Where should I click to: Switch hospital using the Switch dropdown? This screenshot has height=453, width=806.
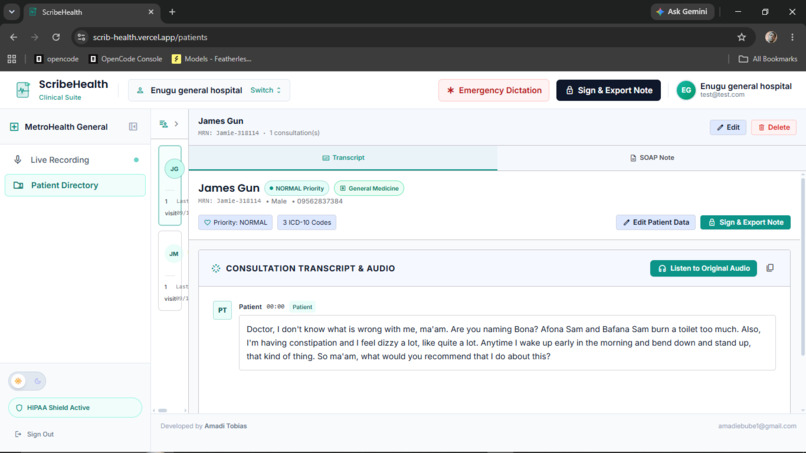(266, 90)
